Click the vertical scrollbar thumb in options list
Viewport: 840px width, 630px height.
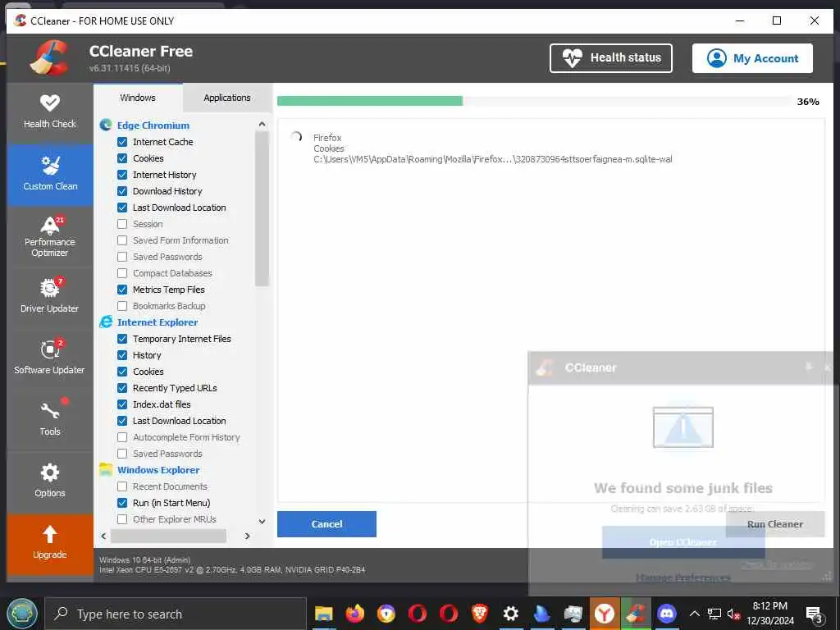262,209
